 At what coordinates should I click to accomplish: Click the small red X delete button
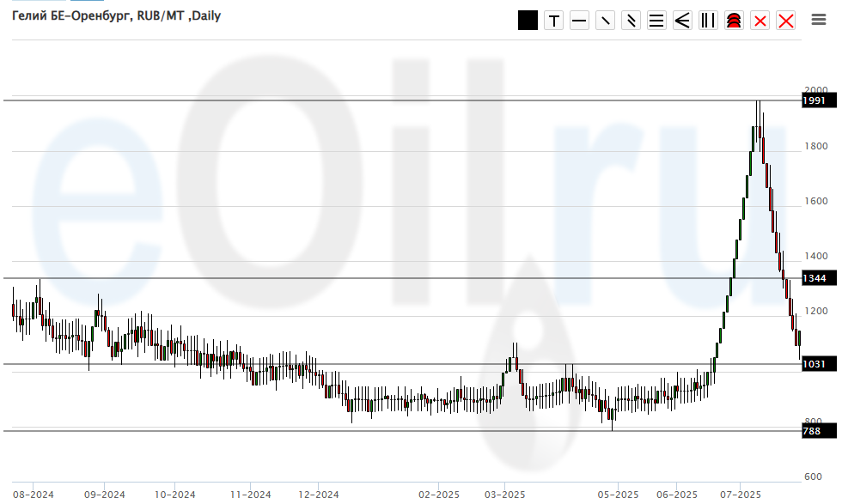click(760, 21)
